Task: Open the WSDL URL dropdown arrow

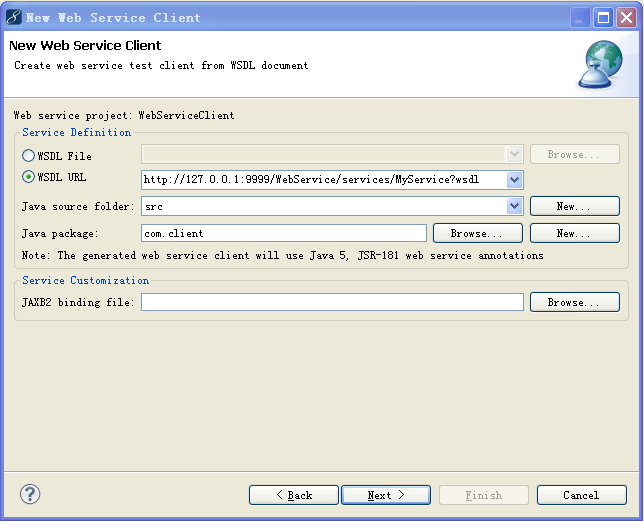Action: coord(514,180)
